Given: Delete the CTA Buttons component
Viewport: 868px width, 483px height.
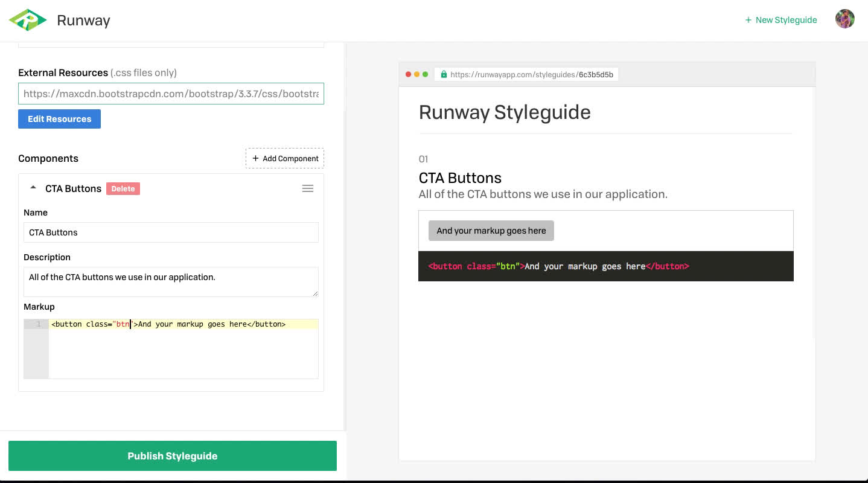Looking at the screenshot, I should point(123,188).
